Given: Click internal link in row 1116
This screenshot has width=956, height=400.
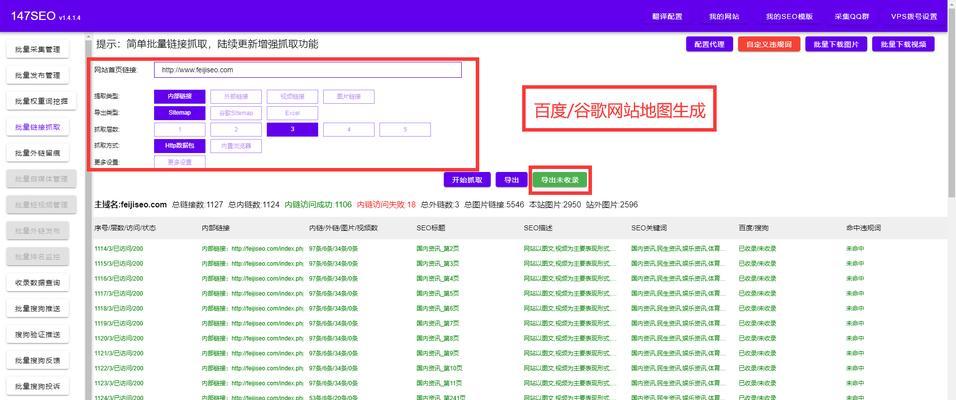Looking at the screenshot, I should point(252,279).
